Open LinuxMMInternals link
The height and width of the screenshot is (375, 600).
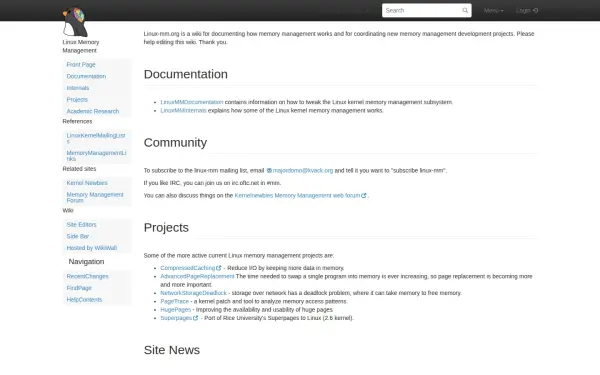click(183, 111)
